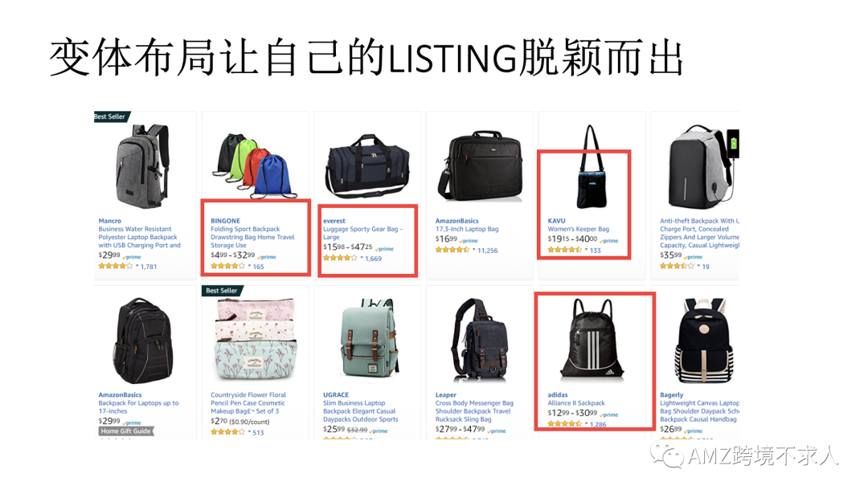Click the WeChat logo icon in watermark
Image resolution: width=868 pixels, height=494 pixels.
[667, 455]
